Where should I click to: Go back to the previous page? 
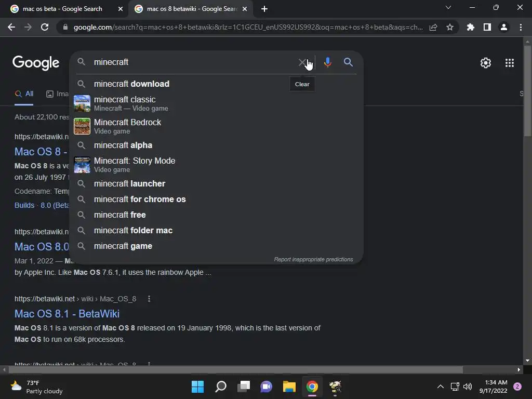pos(11,27)
